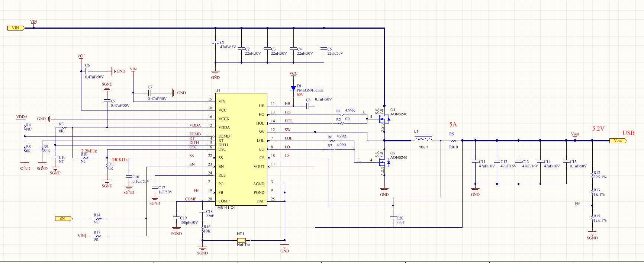Select the C6 capacitor symbol
This screenshot has width=644, height=263.
tap(87, 71)
